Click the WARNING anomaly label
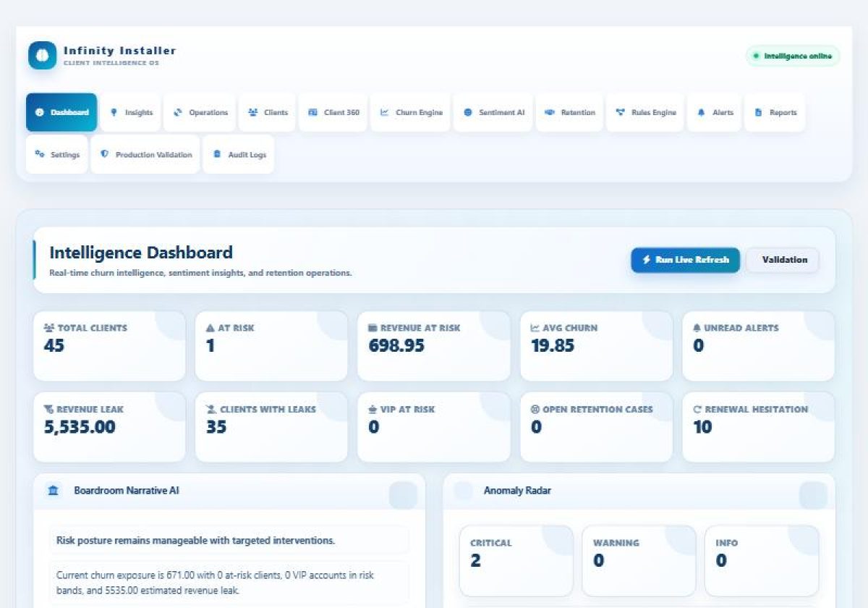Image resolution: width=868 pixels, height=608 pixels. 616,543
